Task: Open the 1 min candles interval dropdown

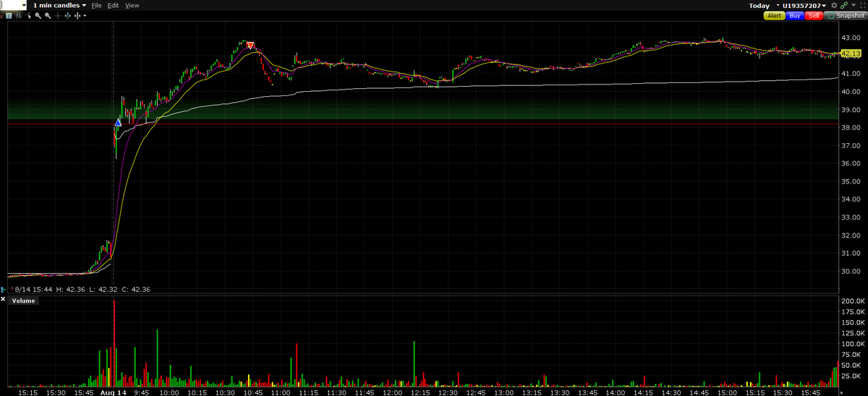Action: point(60,5)
